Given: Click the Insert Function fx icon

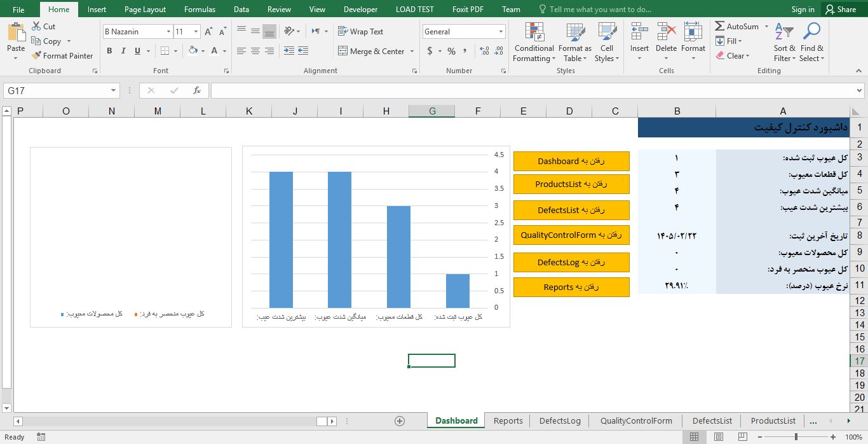Looking at the screenshot, I should (197, 90).
